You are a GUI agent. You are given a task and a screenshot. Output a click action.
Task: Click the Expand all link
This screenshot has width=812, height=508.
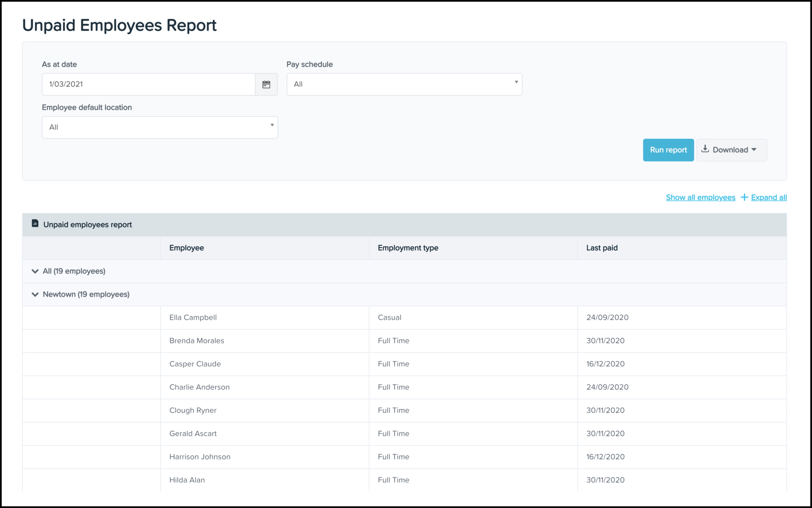click(x=769, y=198)
